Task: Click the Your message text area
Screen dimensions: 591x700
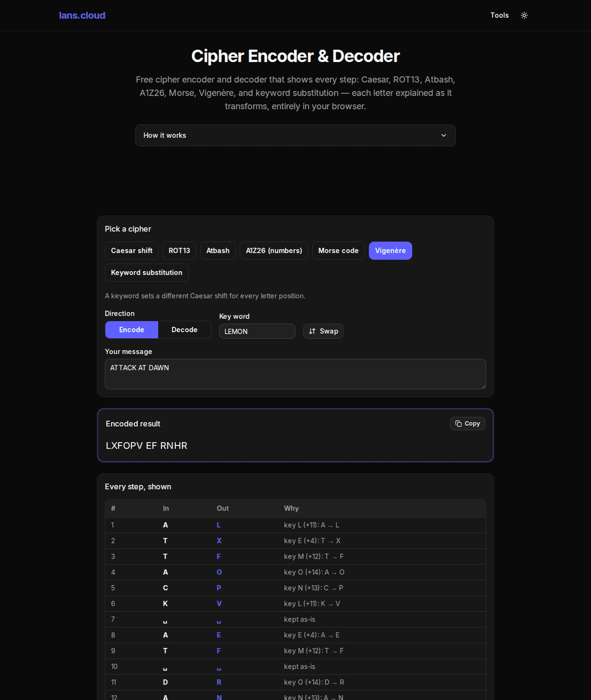Action: pos(295,374)
